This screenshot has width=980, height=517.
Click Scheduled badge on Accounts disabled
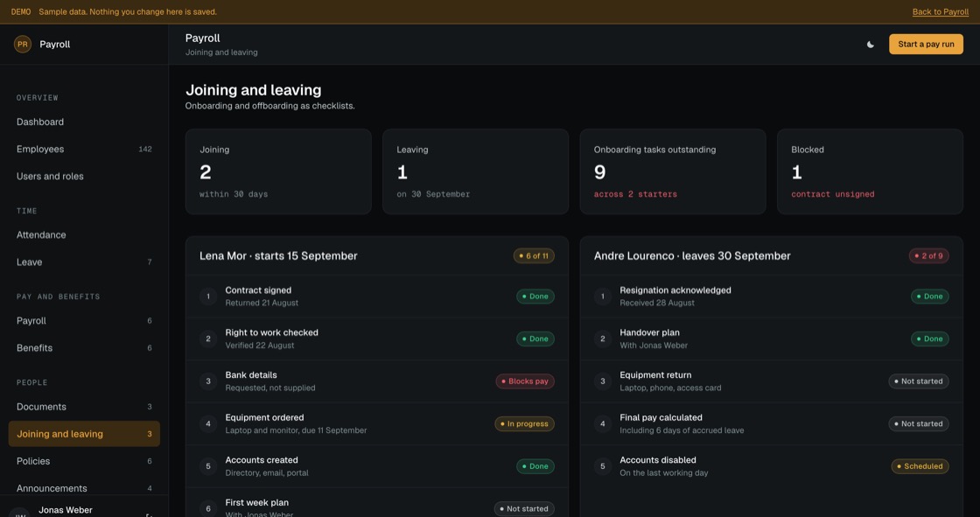pyautogui.click(x=920, y=466)
